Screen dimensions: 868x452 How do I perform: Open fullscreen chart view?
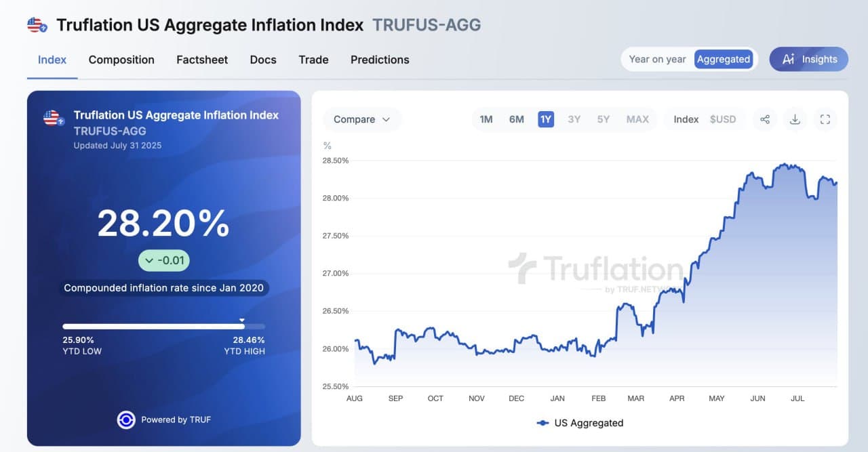(825, 119)
